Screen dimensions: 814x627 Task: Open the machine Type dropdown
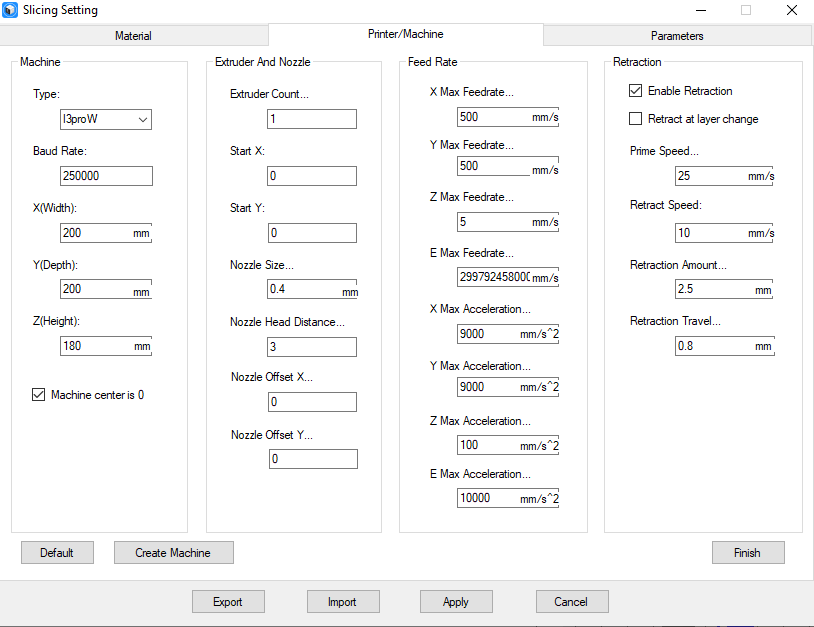(106, 120)
